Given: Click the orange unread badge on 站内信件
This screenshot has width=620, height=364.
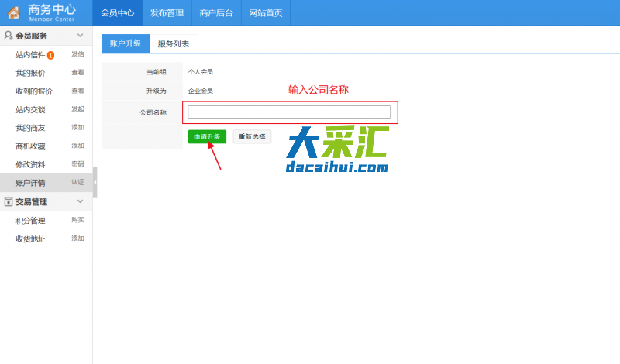Looking at the screenshot, I should (x=50, y=55).
